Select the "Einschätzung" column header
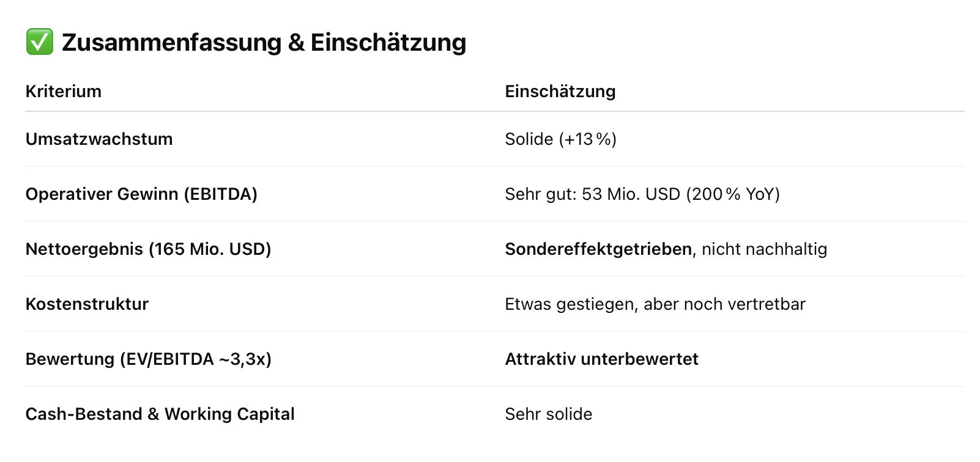Viewport: 980px width, 462px height. [x=560, y=91]
